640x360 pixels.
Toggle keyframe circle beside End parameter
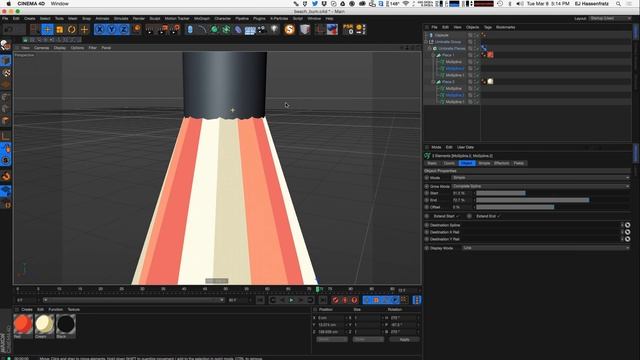click(427, 200)
